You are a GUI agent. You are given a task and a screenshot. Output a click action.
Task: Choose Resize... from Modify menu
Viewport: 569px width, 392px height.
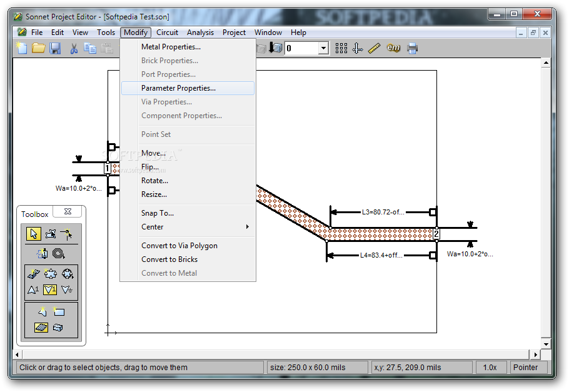(188, 194)
